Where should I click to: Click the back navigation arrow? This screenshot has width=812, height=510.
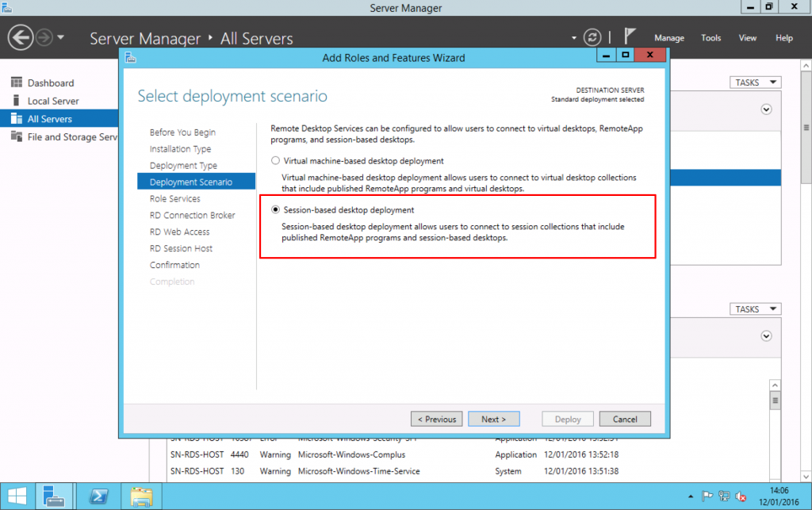21,36
